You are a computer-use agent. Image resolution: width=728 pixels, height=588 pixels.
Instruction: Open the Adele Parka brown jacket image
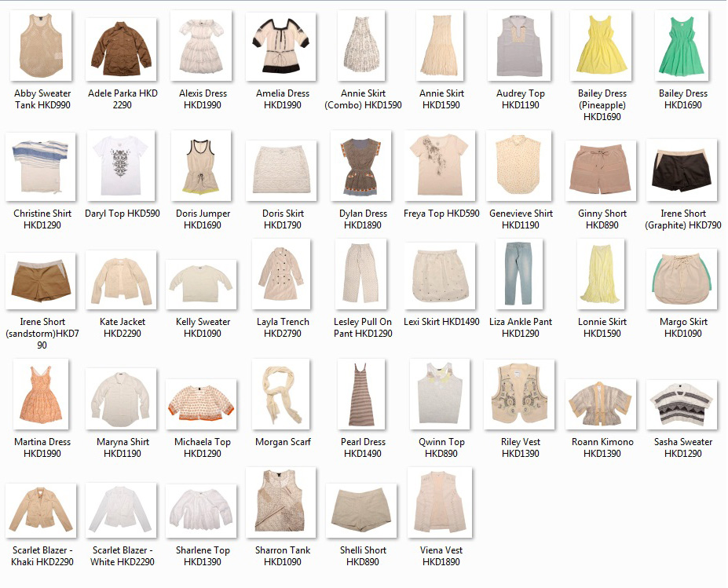121,49
